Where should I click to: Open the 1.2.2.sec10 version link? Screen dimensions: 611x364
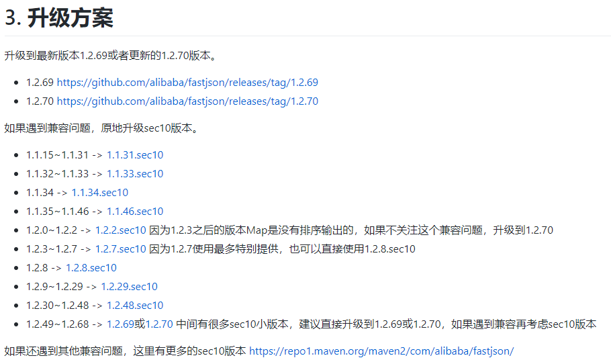(x=120, y=230)
